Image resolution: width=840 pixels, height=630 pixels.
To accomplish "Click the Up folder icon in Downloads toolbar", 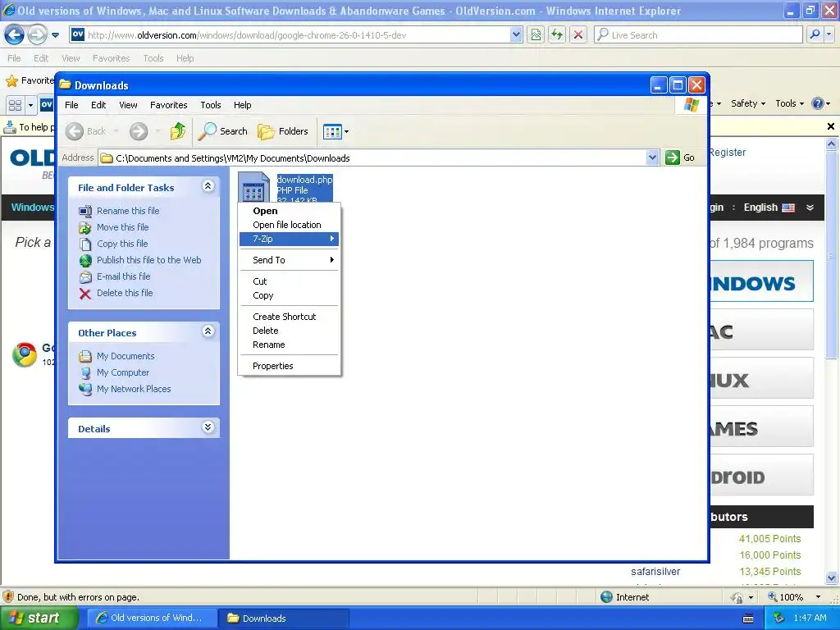I will coord(178,131).
